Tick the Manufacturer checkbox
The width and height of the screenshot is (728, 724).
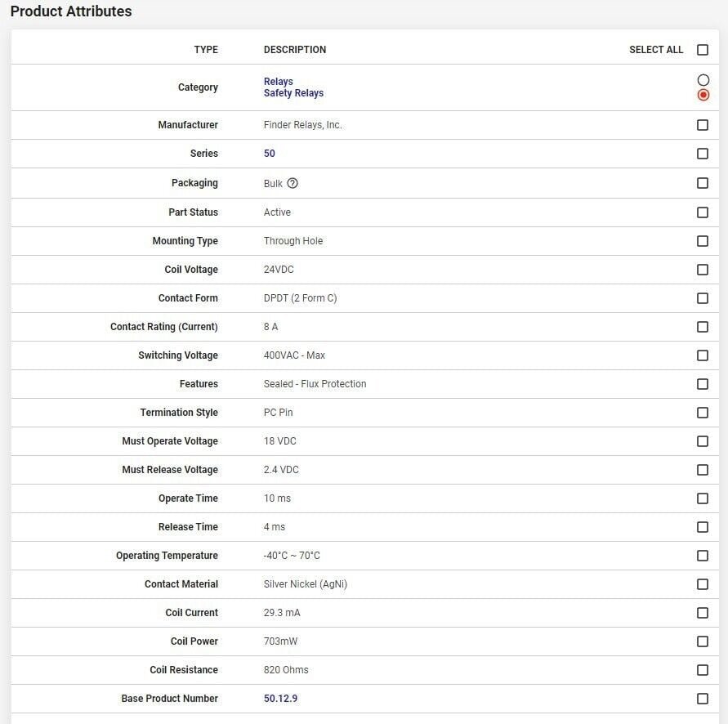[703, 125]
